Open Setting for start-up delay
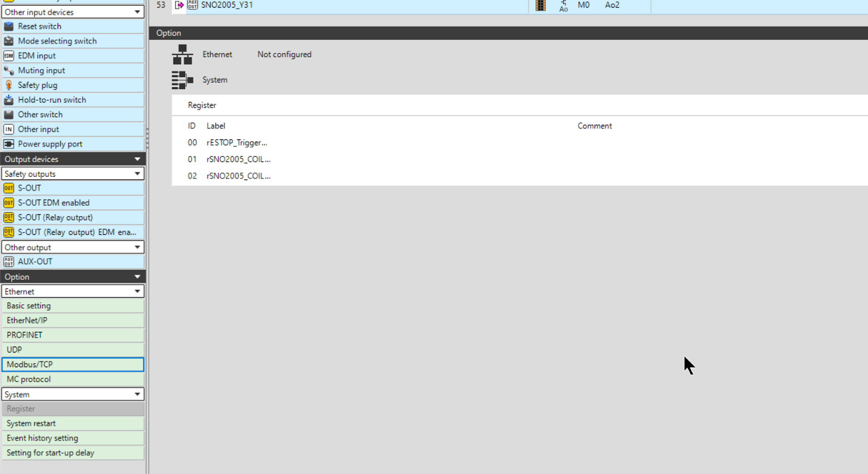868x474 pixels. click(x=73, y=453)
